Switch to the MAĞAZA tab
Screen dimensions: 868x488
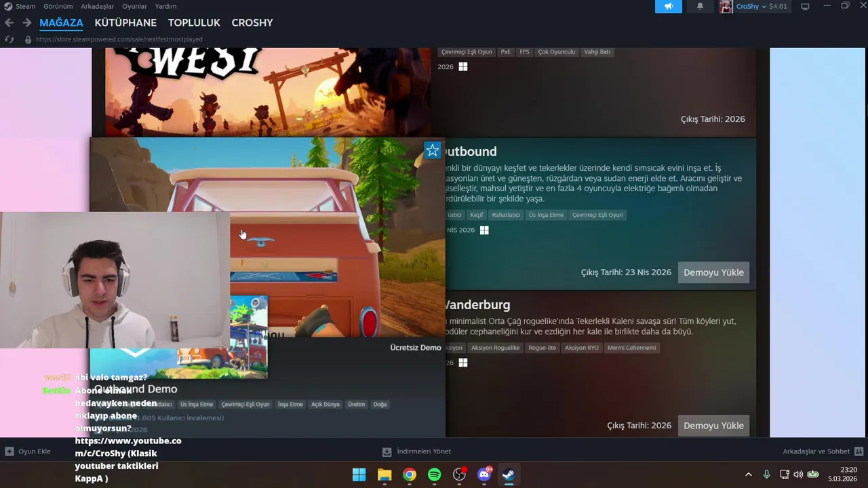61,22
